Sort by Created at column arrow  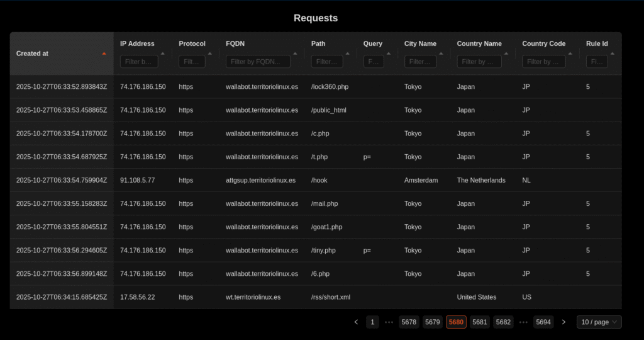click(x=104, y=54)
